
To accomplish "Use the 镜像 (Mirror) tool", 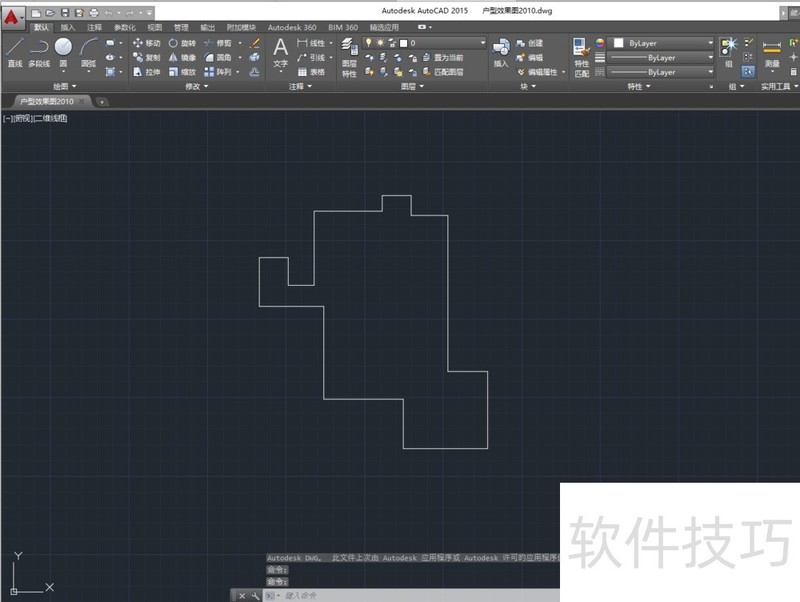I will [x=182, y=58].
